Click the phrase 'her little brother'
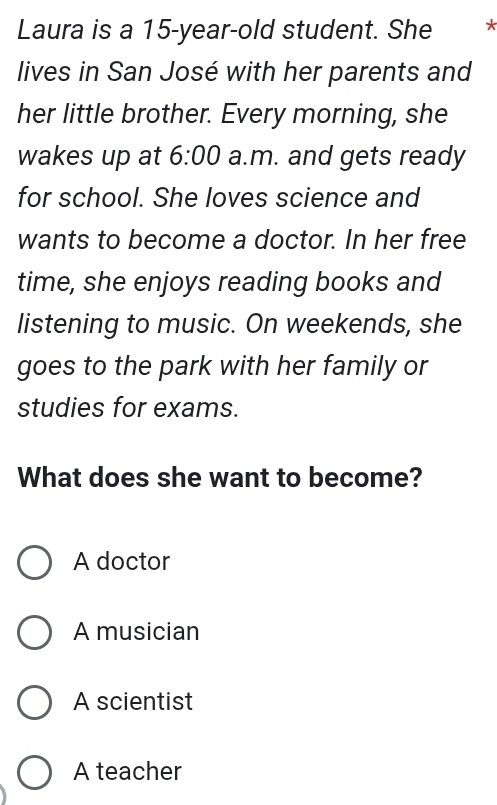 click(x=114, y=113)
